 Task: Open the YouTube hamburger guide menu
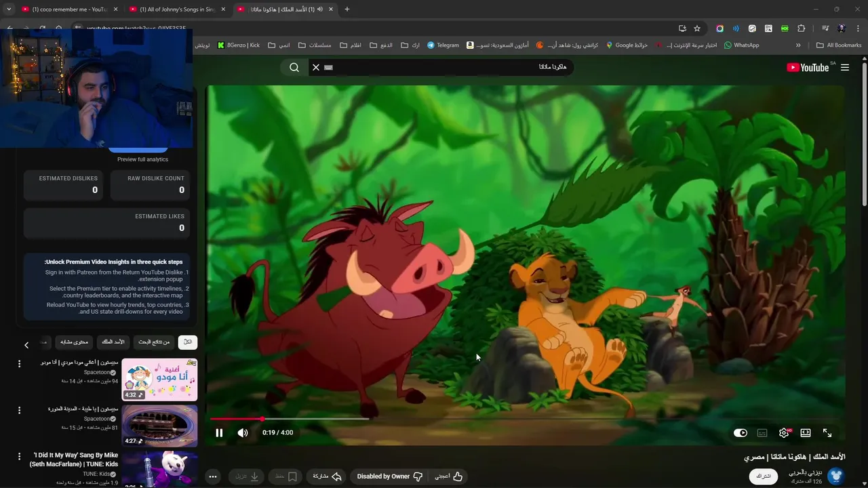(x=845, y=67)
